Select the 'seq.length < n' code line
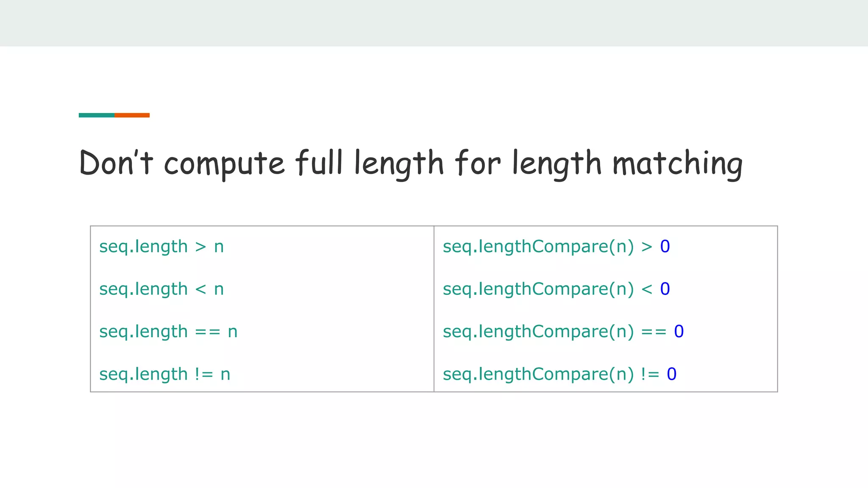868x488 pixels. pos(161,289)
